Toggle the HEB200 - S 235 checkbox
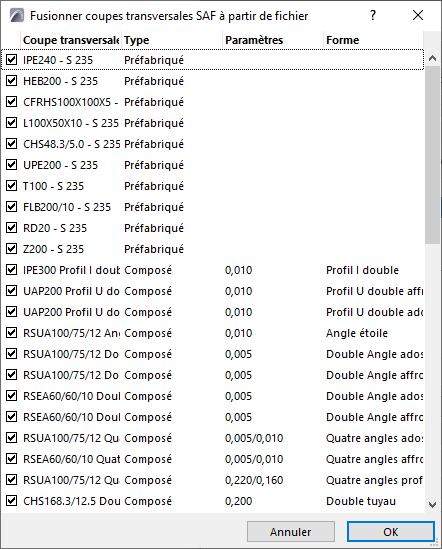Viewport: 442px width, 549px height. [12, 81]
